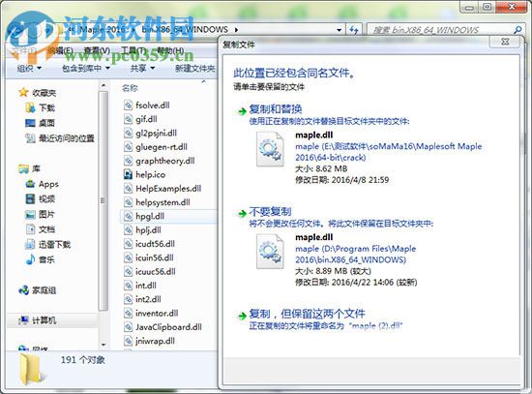
Task: Open Xunlei Downloads (迅雷下载) library icon
Action: (30, 244)
